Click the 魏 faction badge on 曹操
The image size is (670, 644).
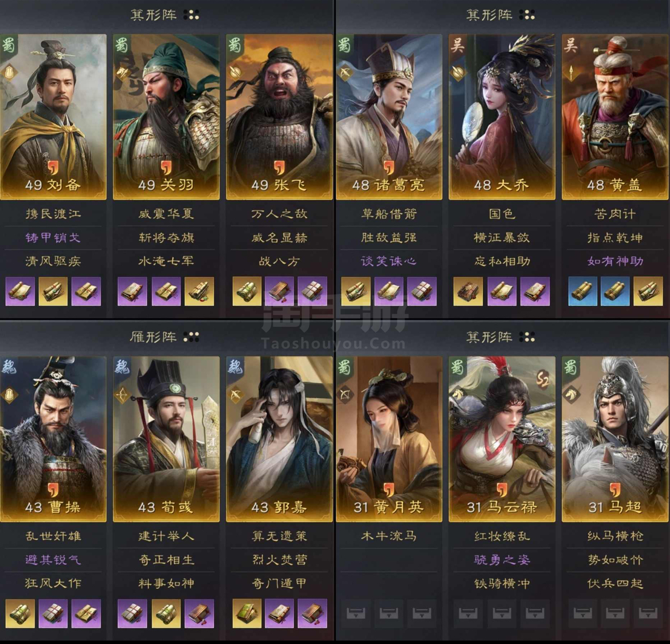click(9, 367)
